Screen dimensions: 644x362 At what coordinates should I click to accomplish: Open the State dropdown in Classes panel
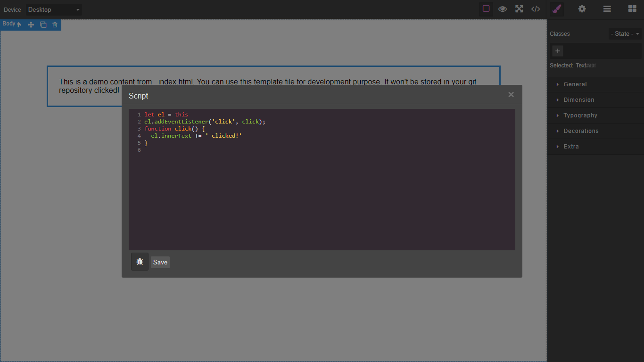point(625,33)
